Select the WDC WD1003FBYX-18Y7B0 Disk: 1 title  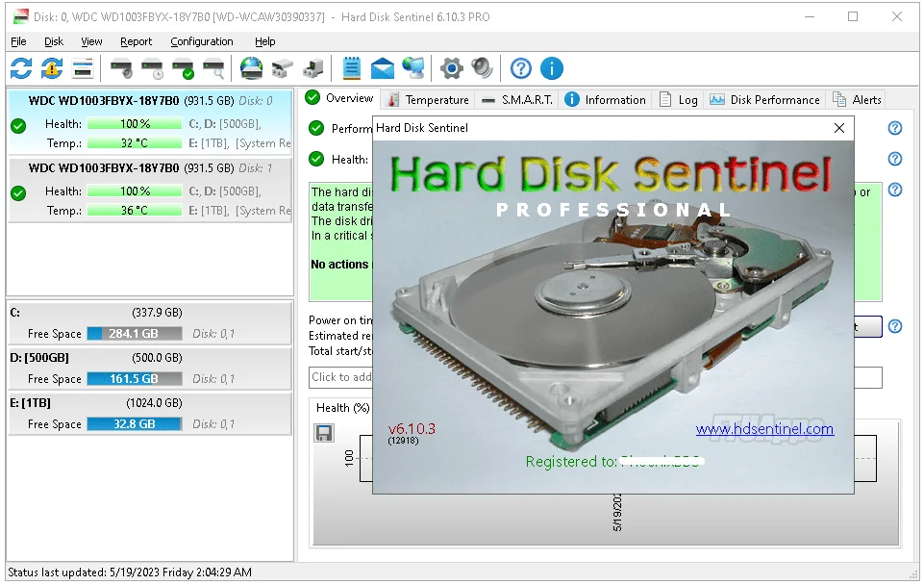click(x=150, y=168)
